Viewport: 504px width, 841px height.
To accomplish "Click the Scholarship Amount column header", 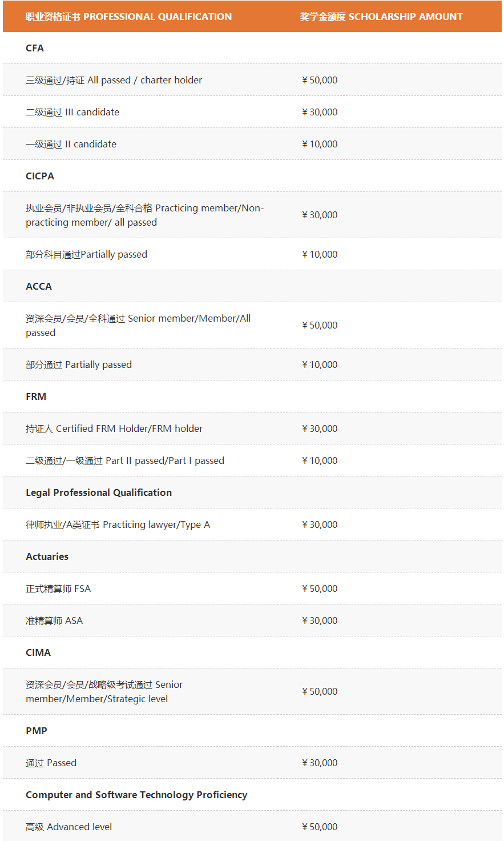I will (x=381, y=17).
